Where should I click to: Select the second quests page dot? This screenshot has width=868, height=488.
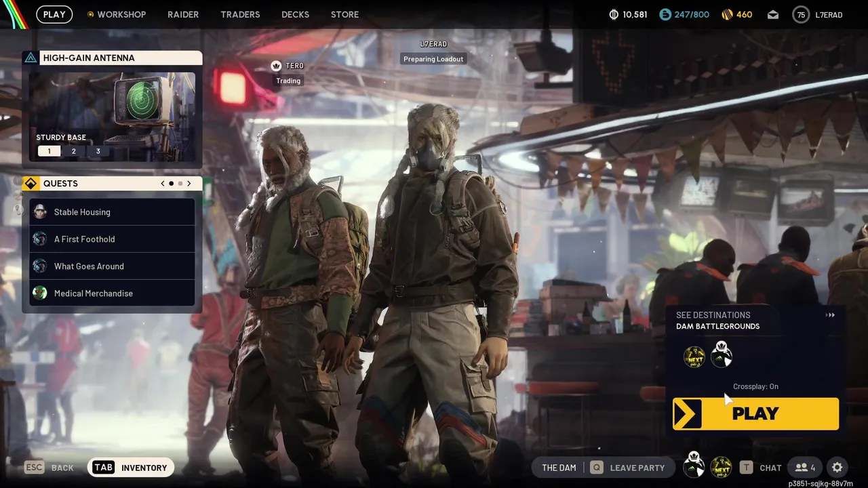(x=180, y=184)
